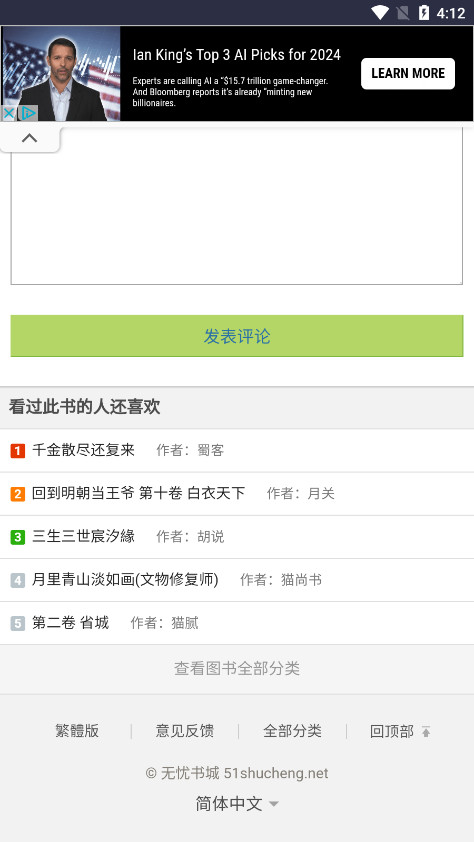Open 意见反馈 feedback page
The image size is (474, 842).
185,731
